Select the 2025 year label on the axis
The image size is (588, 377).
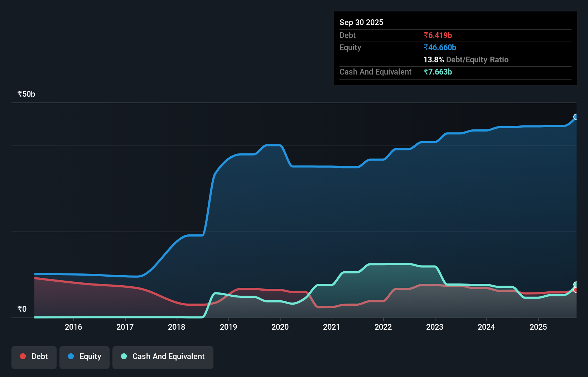pos(539,327)
